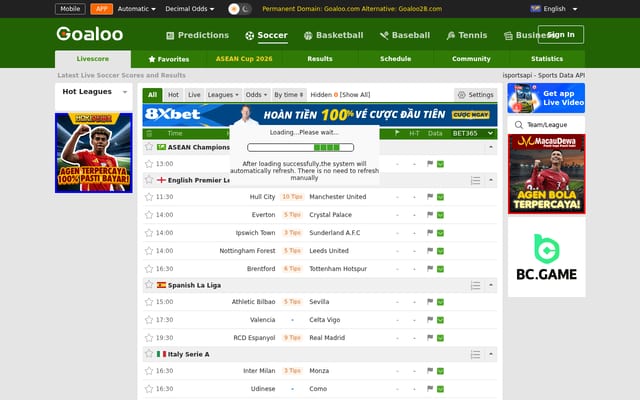Collapse the English Premier League section
640x400 pixels.
(491, 180)
